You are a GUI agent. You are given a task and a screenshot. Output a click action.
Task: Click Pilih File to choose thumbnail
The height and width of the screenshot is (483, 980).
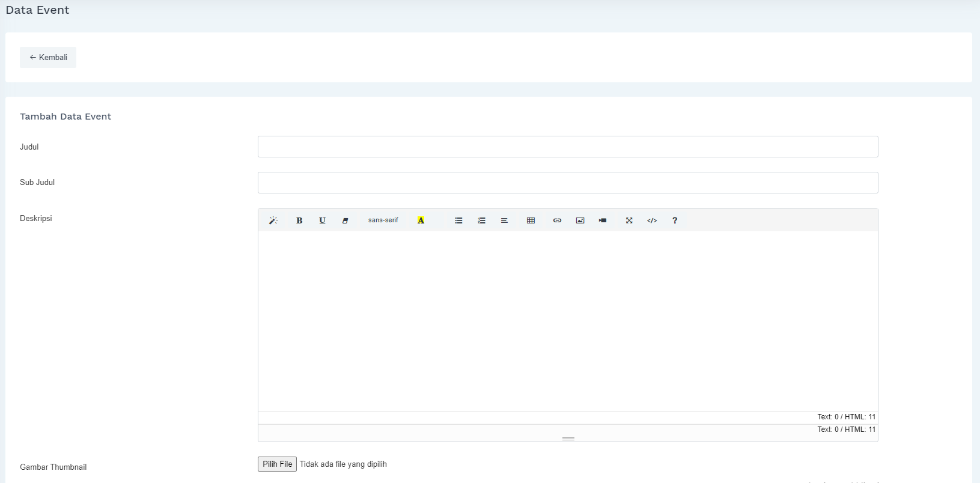coord(277,464)
